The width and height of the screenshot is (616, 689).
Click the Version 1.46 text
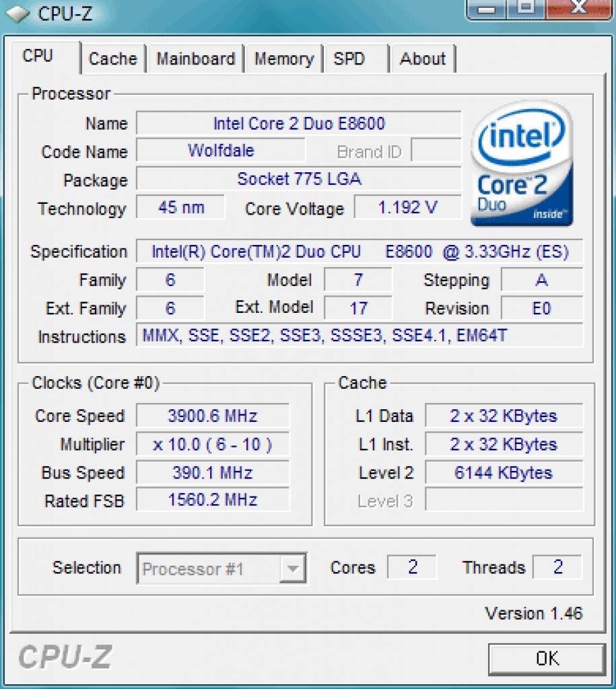tap(533, 613)
